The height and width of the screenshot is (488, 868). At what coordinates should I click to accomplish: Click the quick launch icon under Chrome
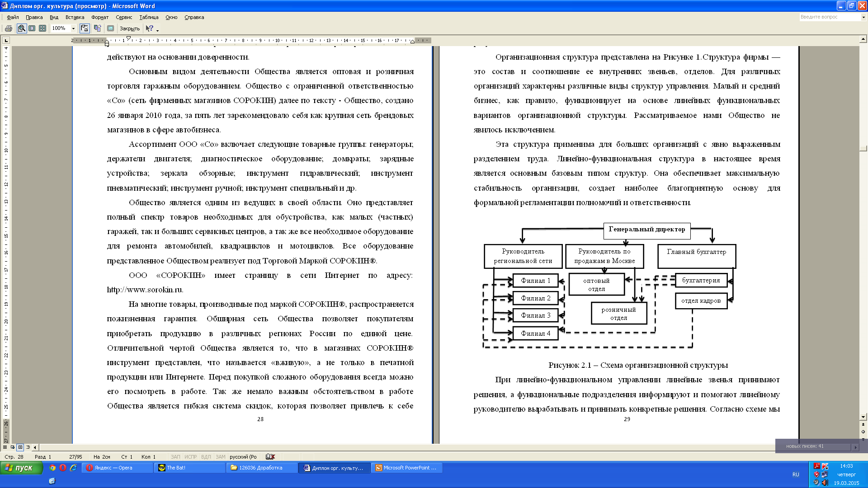52,481
